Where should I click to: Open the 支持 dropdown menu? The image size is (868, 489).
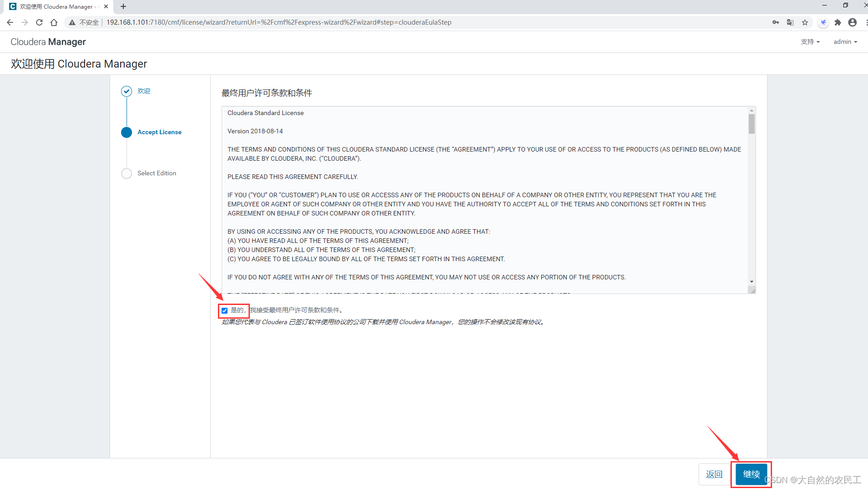coord(810,42)
